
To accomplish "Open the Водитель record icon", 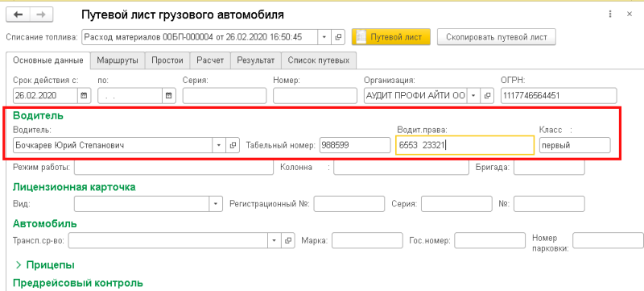I will click(233, 145).
